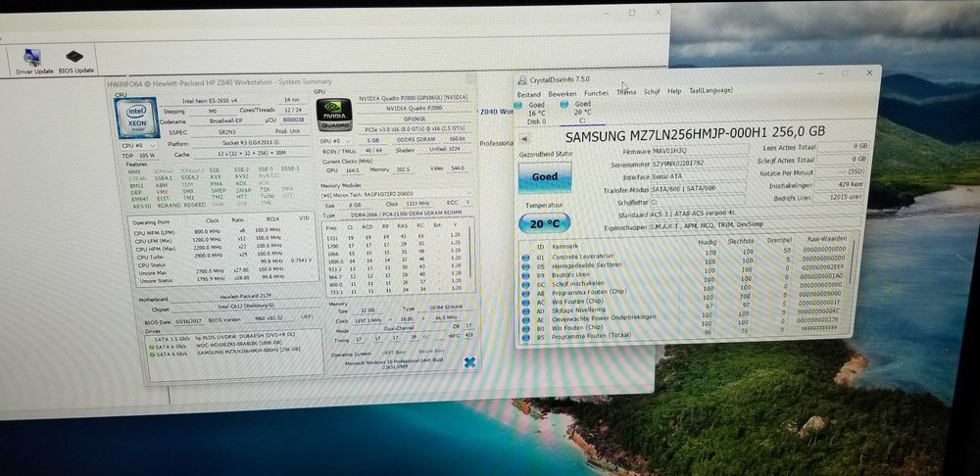Image resolution: width=980 pixels, height=476 pixels.
Task: Close the HWiNFO System Summary with the blue X
Action: [x=470, y=362]
